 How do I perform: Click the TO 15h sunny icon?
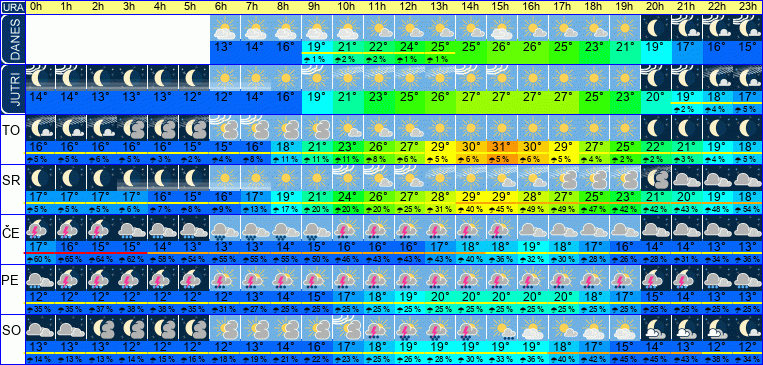(502, 128)
